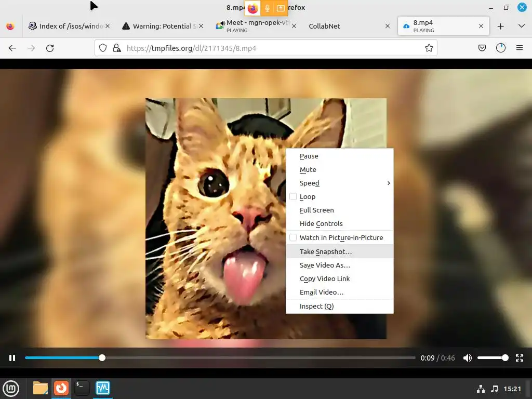This screenshot has width=532, height=399.
Task: Open the system monitor taskbar icon
Action: 103,388
